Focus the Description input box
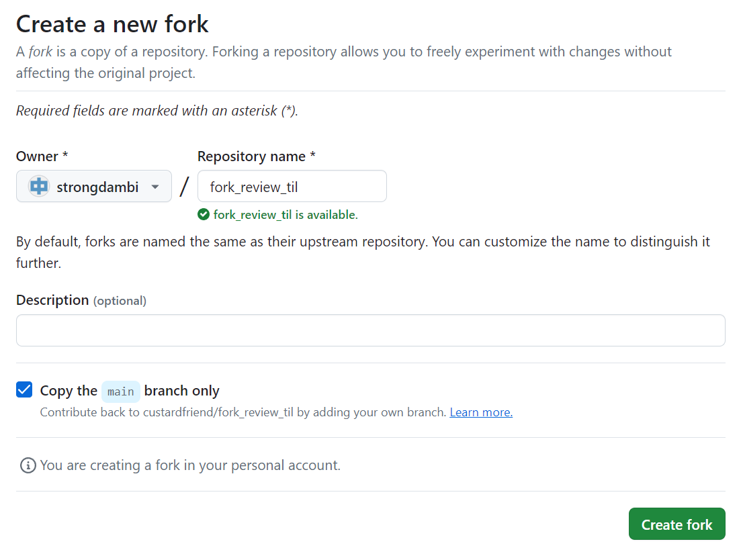The width and height of the screenshot is (741, 560). point(370,330)
